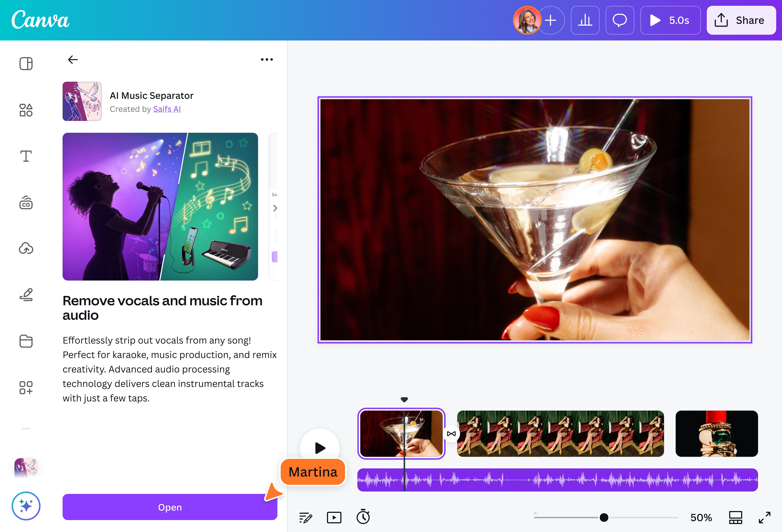The height and width of the screenshot is (532, 782).
Task: Open the three-dot more options menu
Action: (x=267, y=59)
